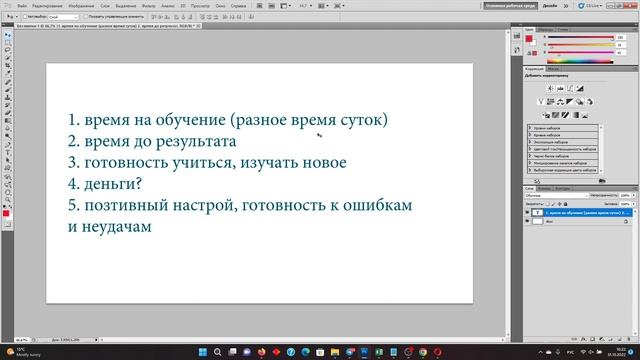Switch to the Образцы tab
Viewport: 640px width, 360px height.
point(545,29)
